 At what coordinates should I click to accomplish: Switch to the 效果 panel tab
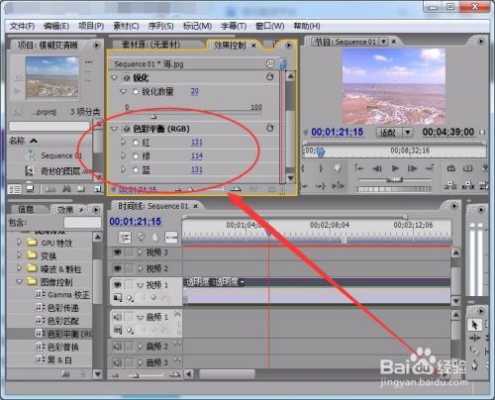[x=65, y=210]
